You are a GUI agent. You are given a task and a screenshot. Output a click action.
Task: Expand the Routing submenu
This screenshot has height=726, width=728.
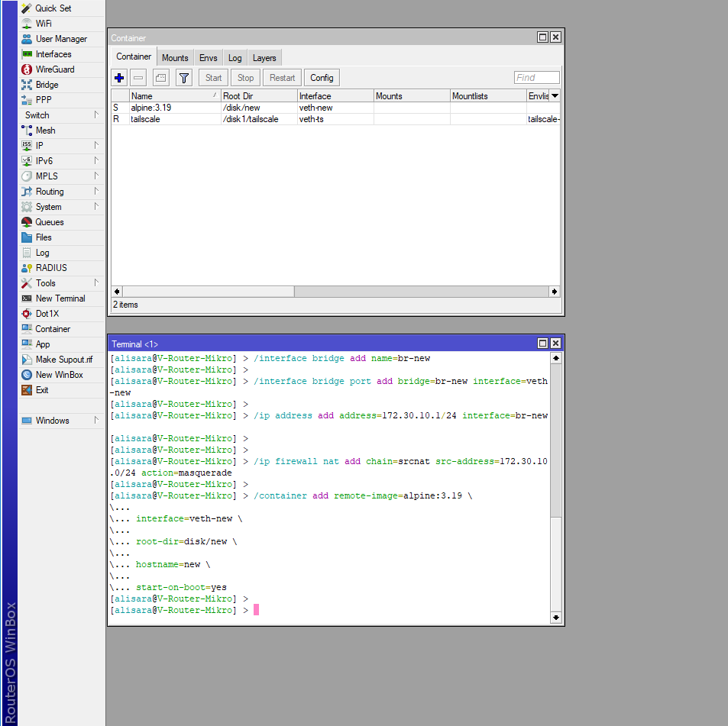[61, 192]
